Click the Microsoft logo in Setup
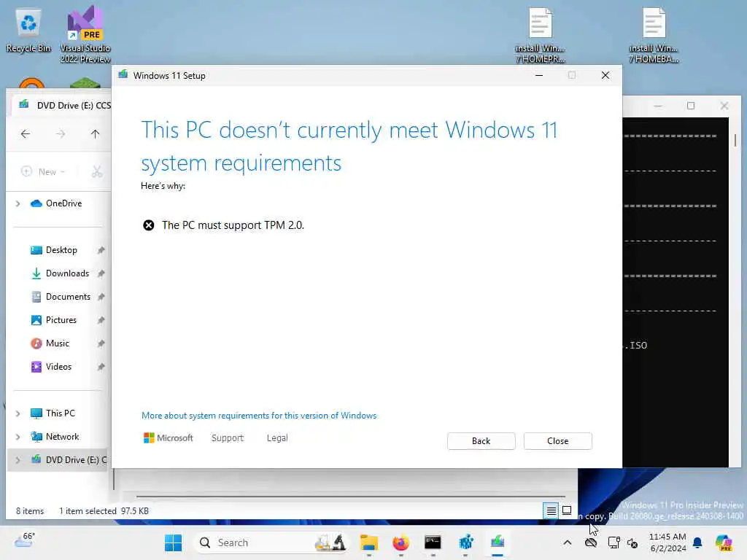 click(x=169, y=438)
